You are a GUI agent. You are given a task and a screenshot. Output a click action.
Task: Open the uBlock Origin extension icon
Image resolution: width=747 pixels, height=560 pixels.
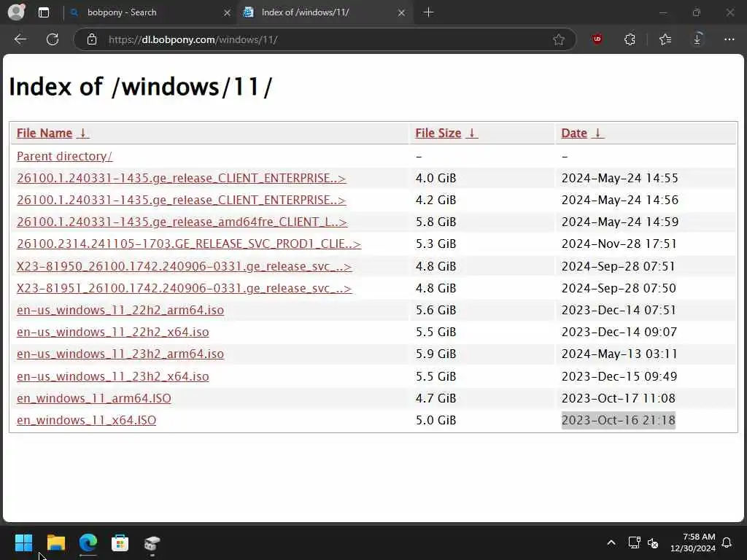click(x=597, y=39)
